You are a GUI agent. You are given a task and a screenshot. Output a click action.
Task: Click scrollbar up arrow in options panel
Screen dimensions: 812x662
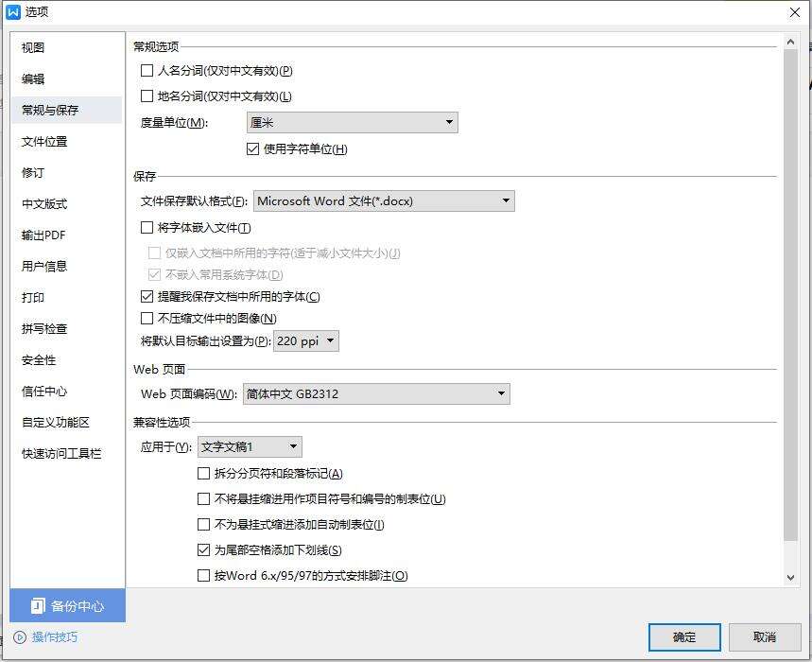[790, 42]
